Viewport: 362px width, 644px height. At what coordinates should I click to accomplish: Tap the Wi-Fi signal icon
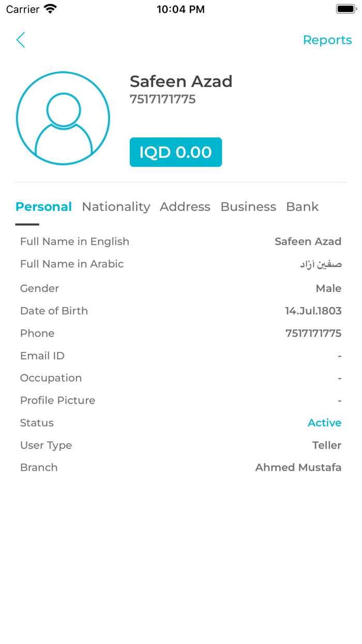(49, 8)
